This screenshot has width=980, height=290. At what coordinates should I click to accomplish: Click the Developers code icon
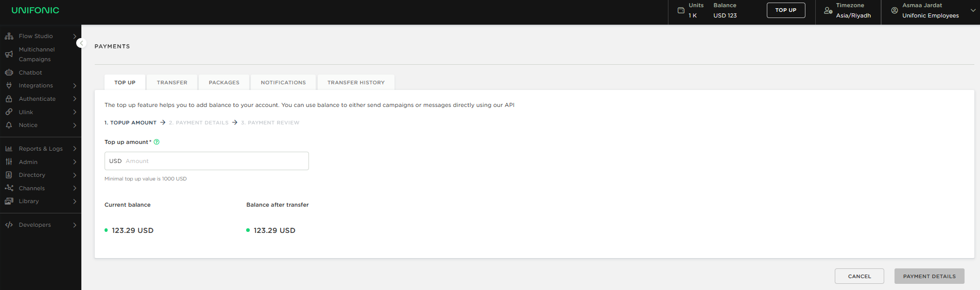(9, 225)
